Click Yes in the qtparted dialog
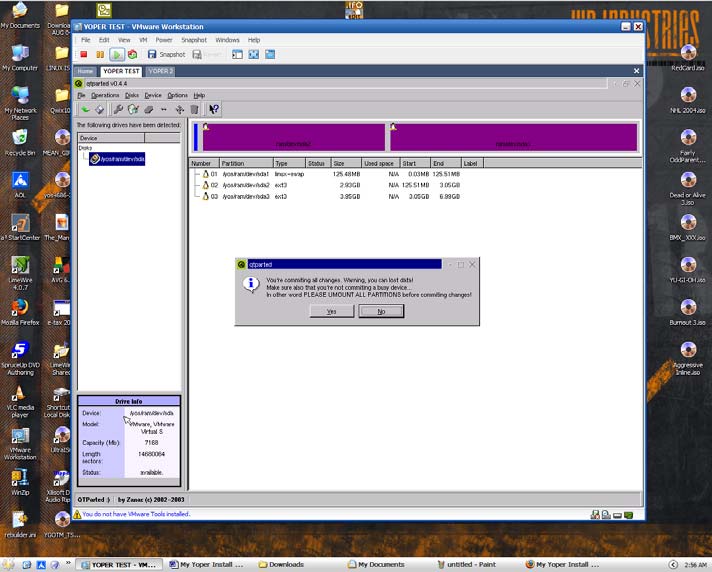 [x=331, y=311]
